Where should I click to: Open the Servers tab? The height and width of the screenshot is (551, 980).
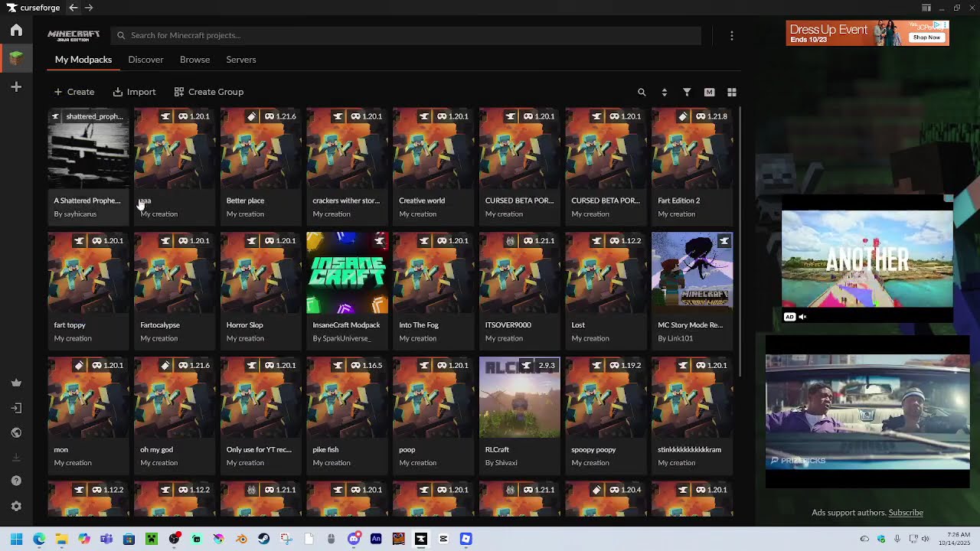(x=241, y=60)
